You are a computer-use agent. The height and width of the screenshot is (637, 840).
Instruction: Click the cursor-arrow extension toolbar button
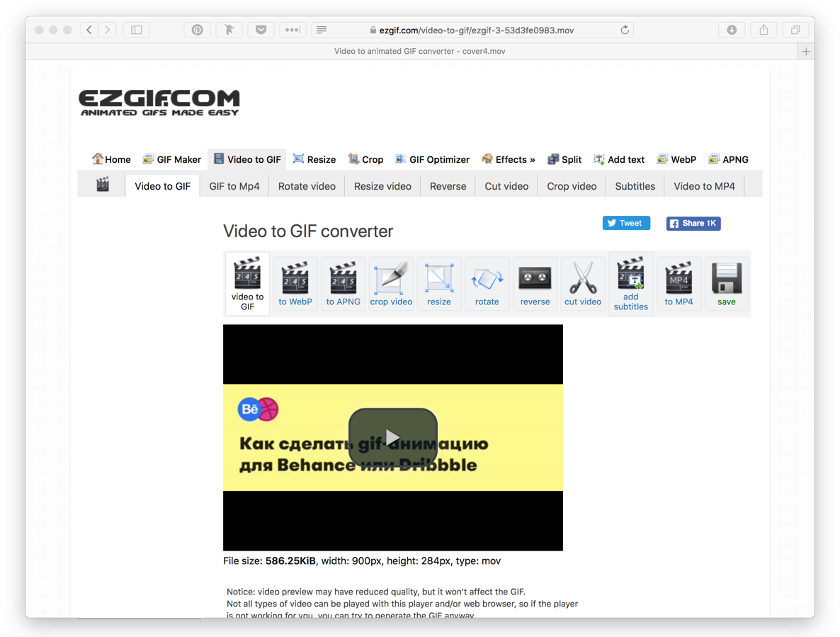229,30
